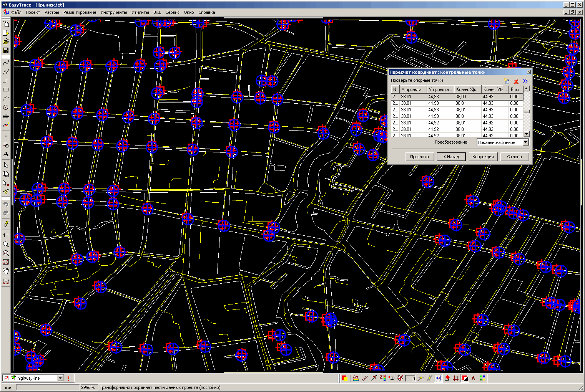The height and width of the screenshot is (392, 585).
Task: Click the pan hand tool
Action: [6, 271]
